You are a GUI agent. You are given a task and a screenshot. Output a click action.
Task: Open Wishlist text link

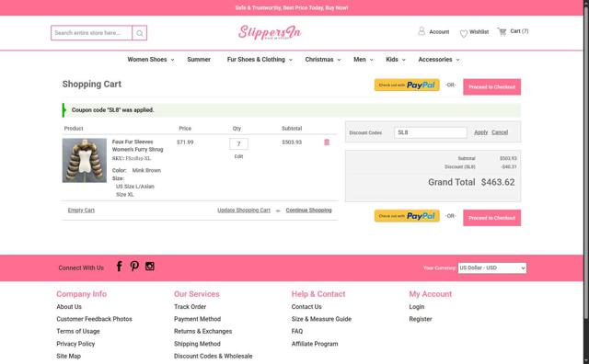(479, 32)
